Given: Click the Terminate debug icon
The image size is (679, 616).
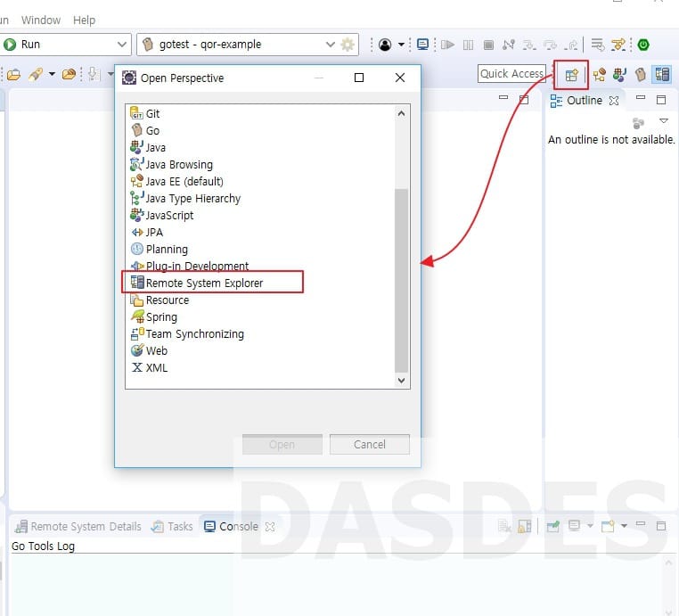Looking at the screenshot, I should (488, 45).
